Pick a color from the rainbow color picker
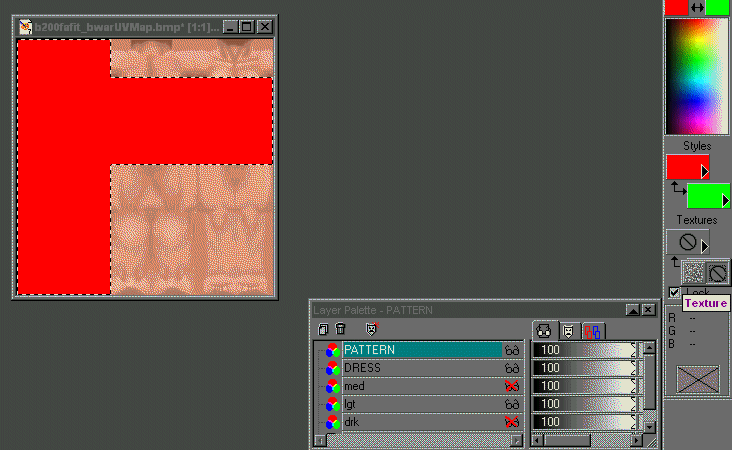The height and width of the screenshot is (450, 732). pos(698,75)
